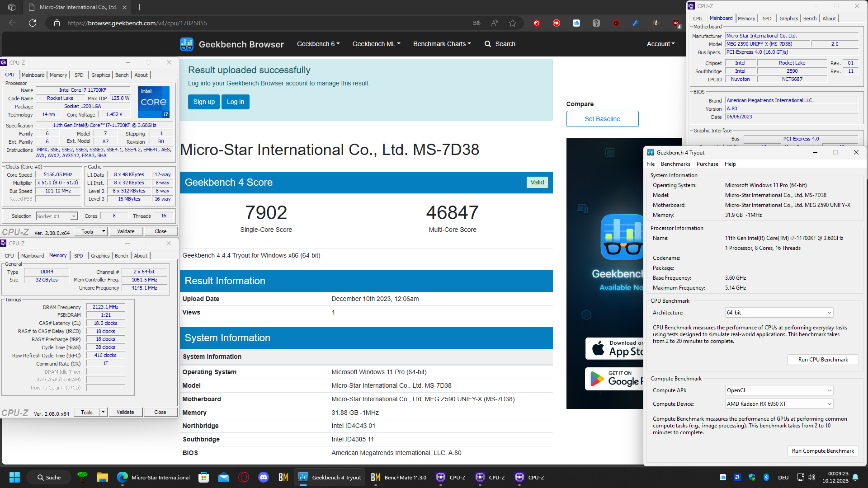Open the Benchmark Charts dropdown menu
Image resolution: width=868 pixels, height=488 pixels.
pyautogui.click(x=442, y=44)
